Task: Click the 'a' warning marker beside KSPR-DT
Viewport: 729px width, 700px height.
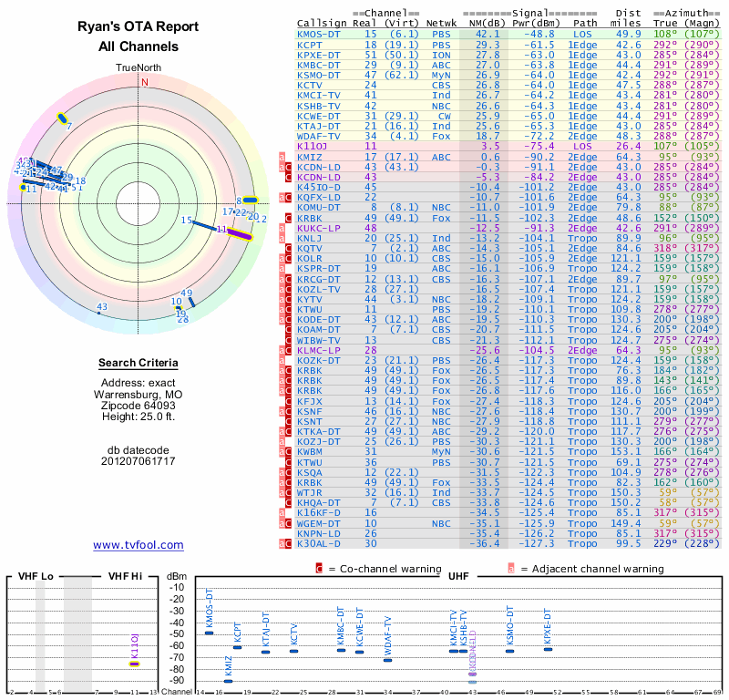Action: (282, 268)
